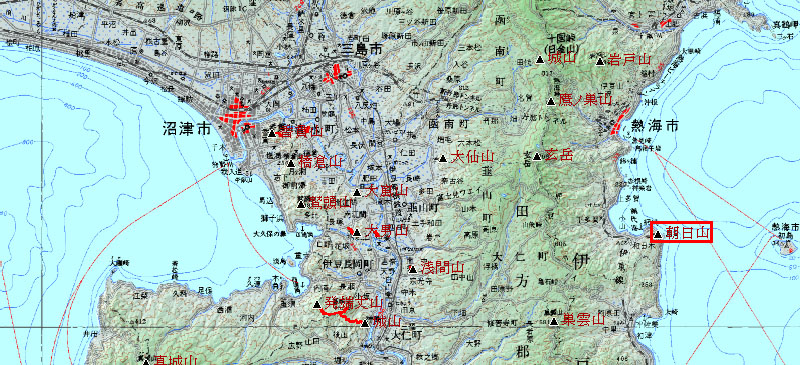The image size is (800, 365).
Task: Select the triangle marker for 鷹ノ巣山
Action: (x=551, y=101)
